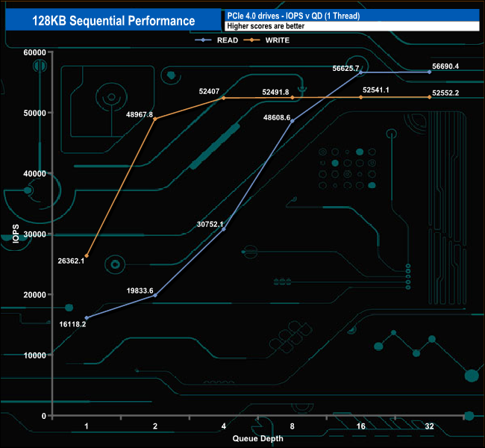Select the READ data point 19833.6
The width and height of the screenshot is (485, 448).
click(x=155, y=296)
